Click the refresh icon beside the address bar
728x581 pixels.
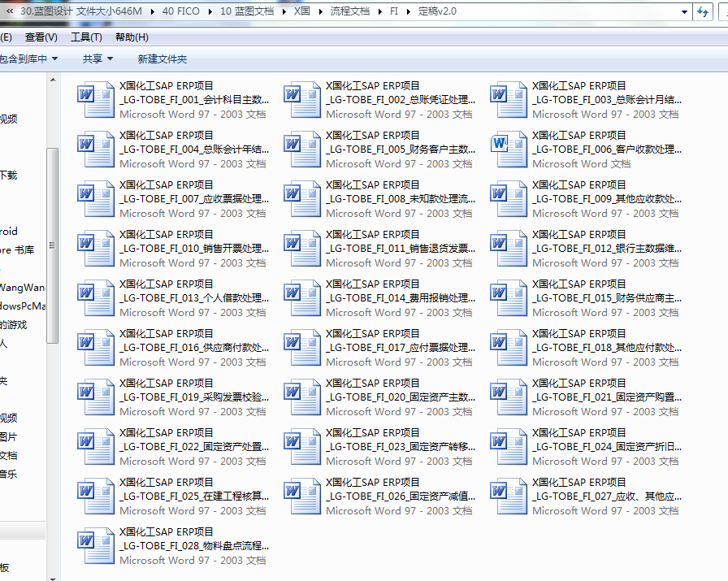click(703, 12)
